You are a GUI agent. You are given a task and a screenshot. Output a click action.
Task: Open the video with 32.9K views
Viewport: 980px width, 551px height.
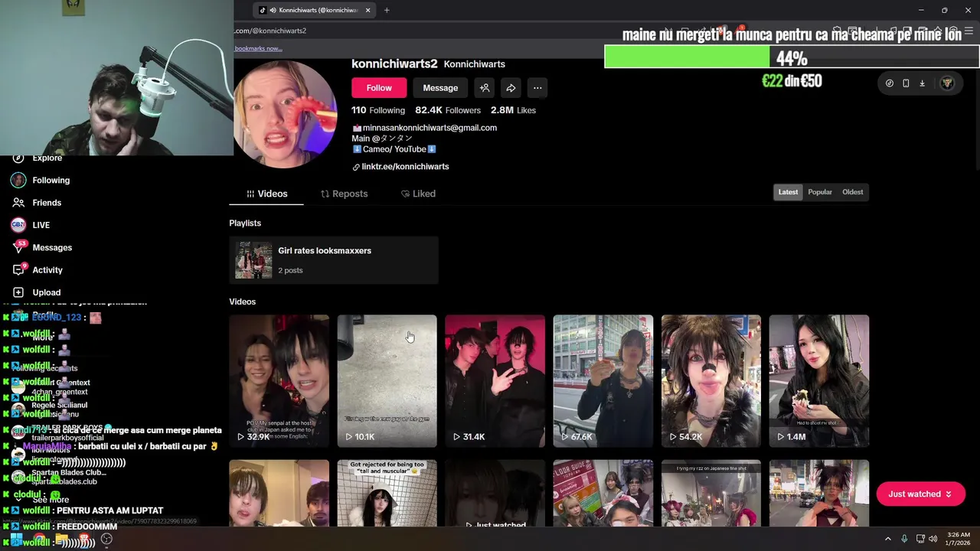coord(279,380)
